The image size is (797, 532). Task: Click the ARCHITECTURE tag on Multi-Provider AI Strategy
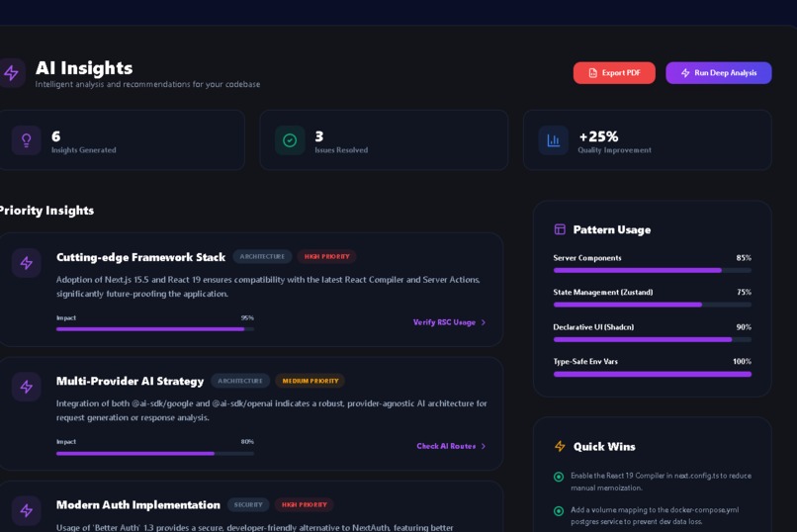(240, 381)
